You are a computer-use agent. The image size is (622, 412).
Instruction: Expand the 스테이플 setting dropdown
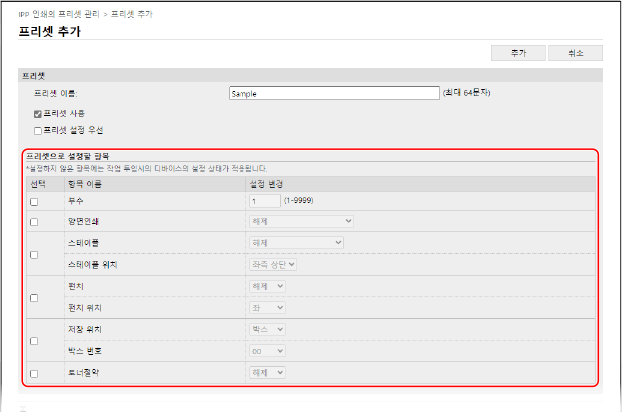(295, 242)
